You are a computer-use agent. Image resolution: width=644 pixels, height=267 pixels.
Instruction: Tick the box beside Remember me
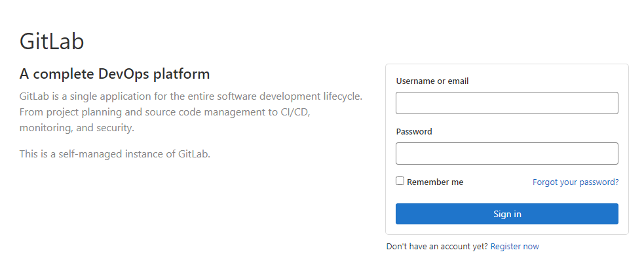[400, 181]
